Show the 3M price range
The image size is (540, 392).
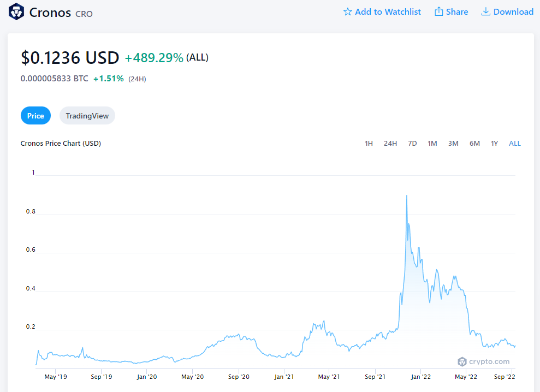click(x=453, y=144)
